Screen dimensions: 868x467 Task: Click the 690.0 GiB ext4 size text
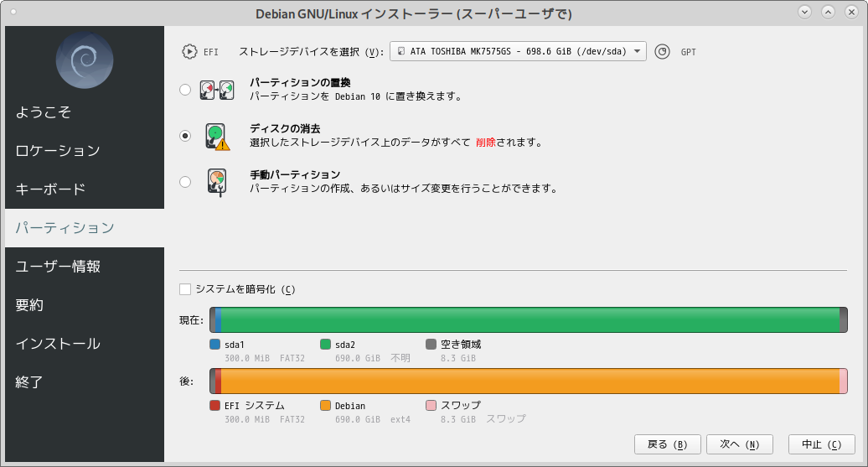(x=373, y=419)
